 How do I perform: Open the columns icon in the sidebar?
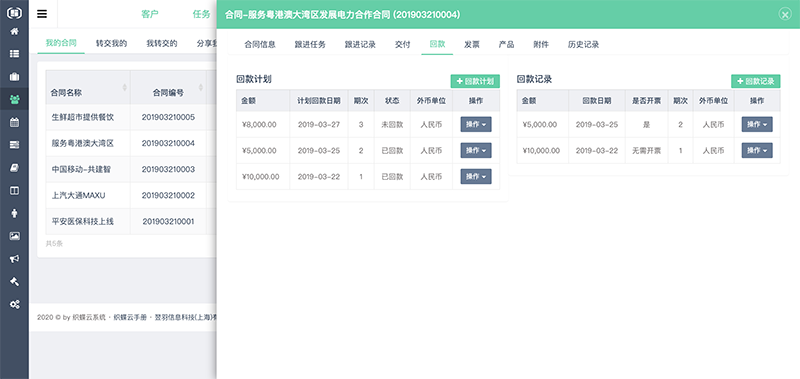(x=14, y=190)
